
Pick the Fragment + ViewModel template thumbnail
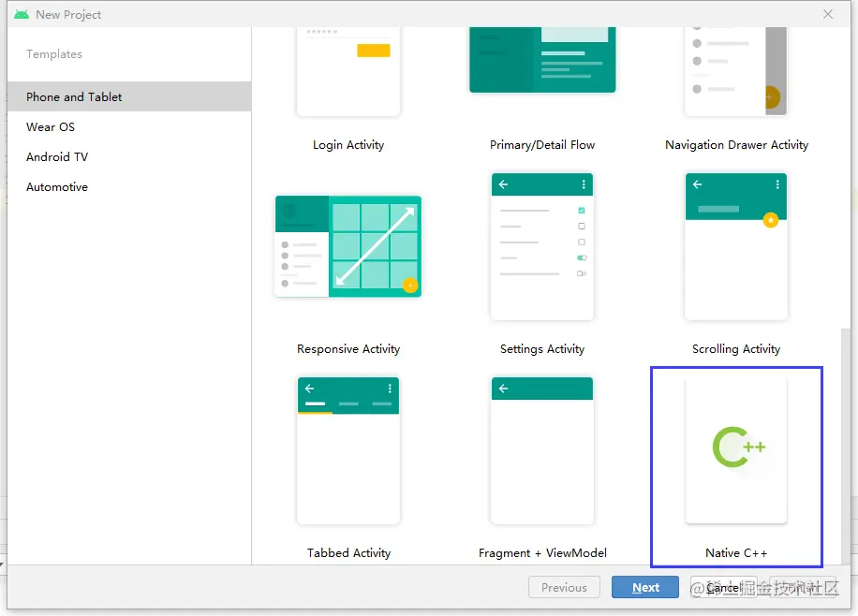tap(542, 450)
